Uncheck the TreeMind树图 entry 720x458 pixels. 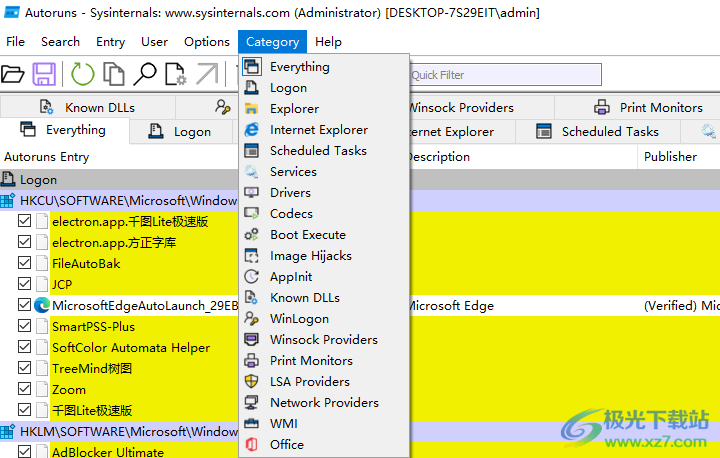coord(24,368)
